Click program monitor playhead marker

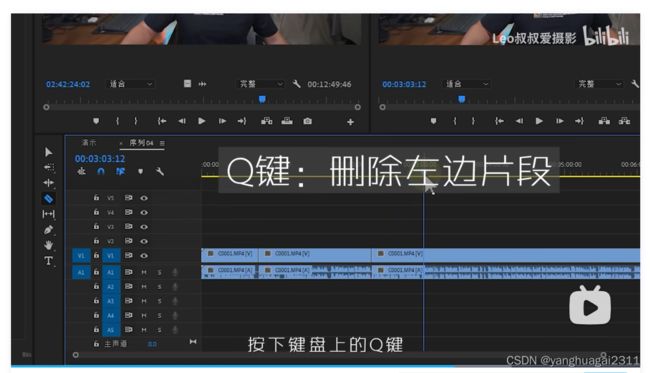[x=462, y=99]
